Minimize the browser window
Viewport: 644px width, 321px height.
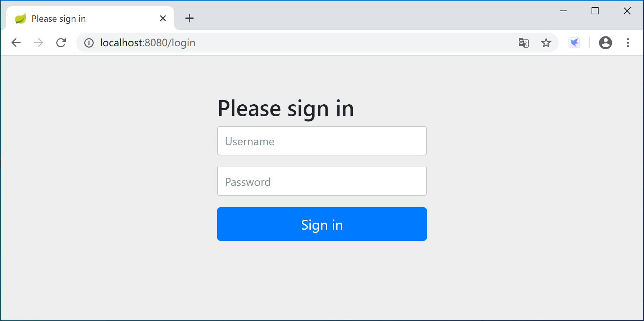[563, 11]
